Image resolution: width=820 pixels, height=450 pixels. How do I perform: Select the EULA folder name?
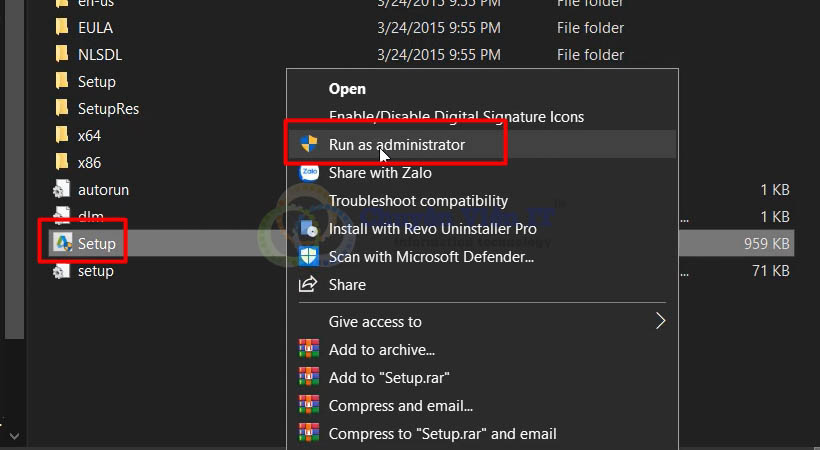pos(95,28)
